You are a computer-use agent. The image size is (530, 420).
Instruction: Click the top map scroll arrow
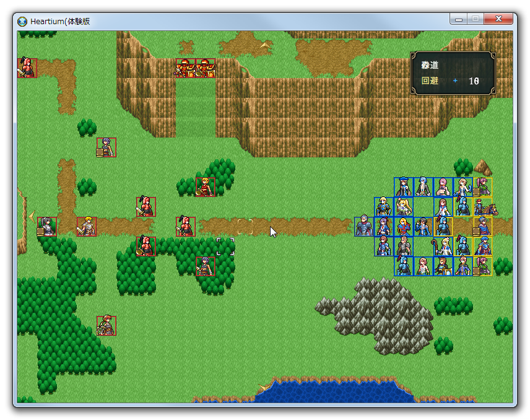[x=266, y=45]
